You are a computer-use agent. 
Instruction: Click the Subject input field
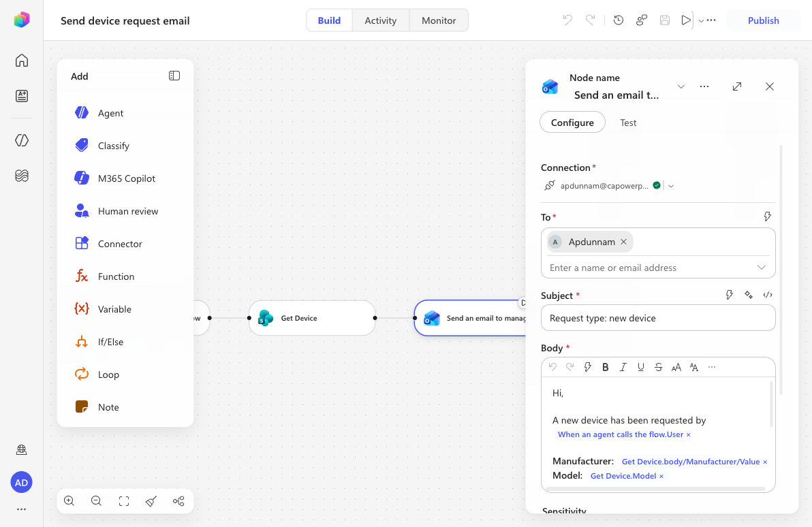657,318
